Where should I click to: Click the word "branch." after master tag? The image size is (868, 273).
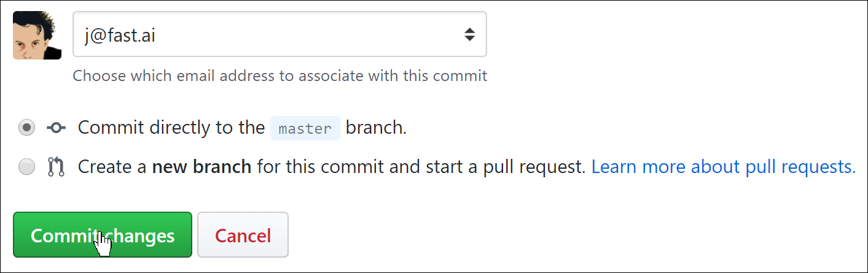point(376,128)
